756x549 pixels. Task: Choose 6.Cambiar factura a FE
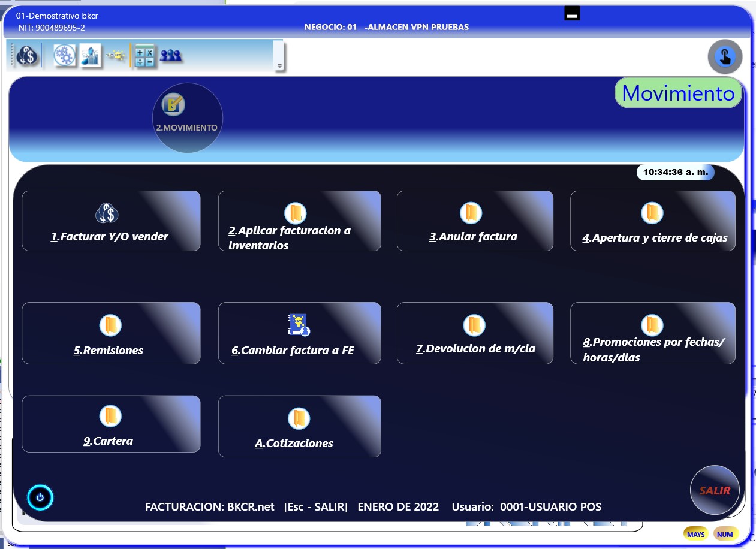click(299, 333)
